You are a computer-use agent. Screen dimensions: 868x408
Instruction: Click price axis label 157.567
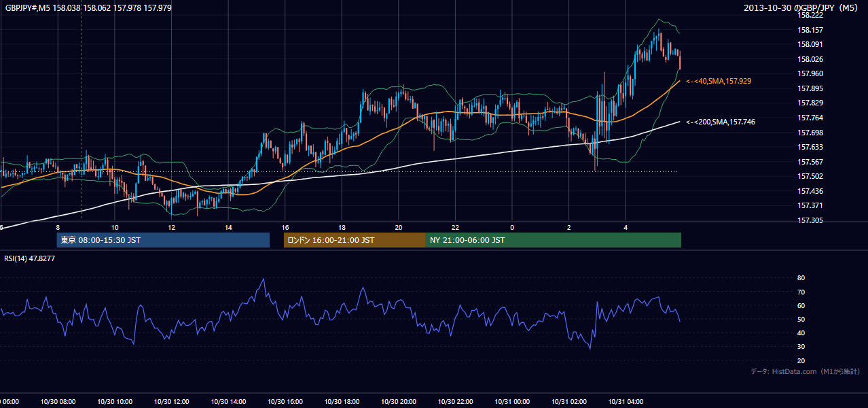point(810,162)
